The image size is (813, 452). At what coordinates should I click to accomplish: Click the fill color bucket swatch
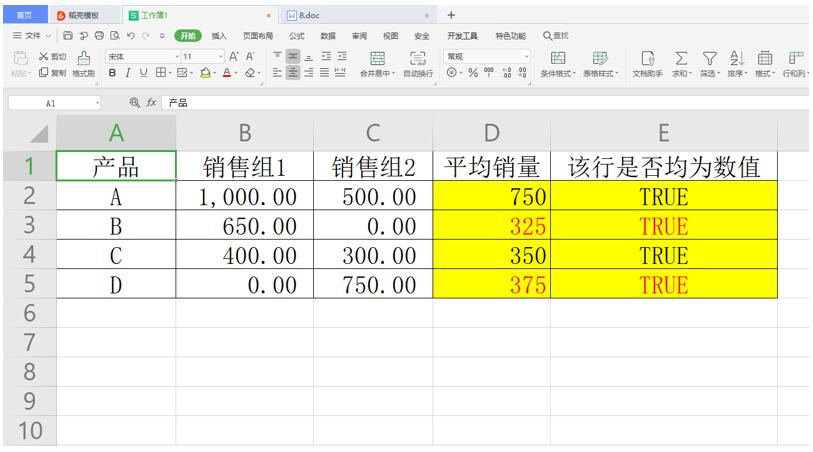[x=205, y=73]
